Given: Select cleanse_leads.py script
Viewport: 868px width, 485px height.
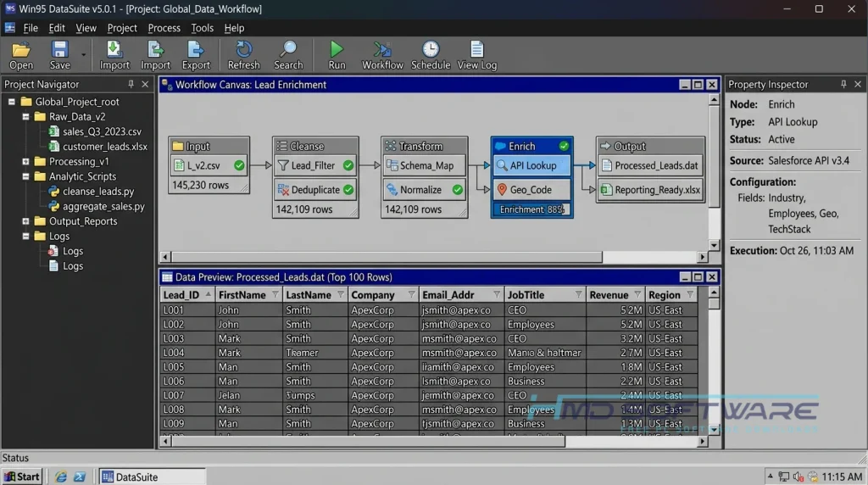Looking at the screenshot, I should point(92,192).
